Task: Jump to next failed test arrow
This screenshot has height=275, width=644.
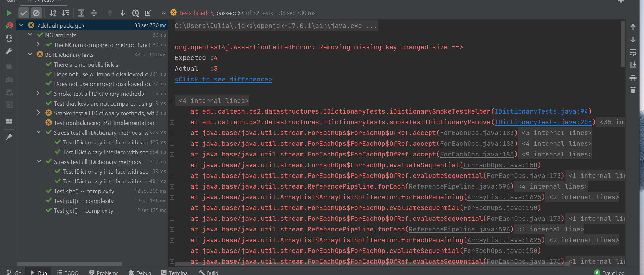Action: [x=123, y=13]
